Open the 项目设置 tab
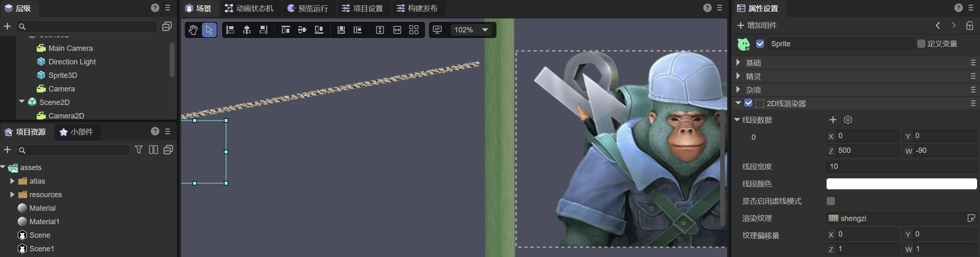This screenshot has height=257, width=980. click(x=363, y=8)
